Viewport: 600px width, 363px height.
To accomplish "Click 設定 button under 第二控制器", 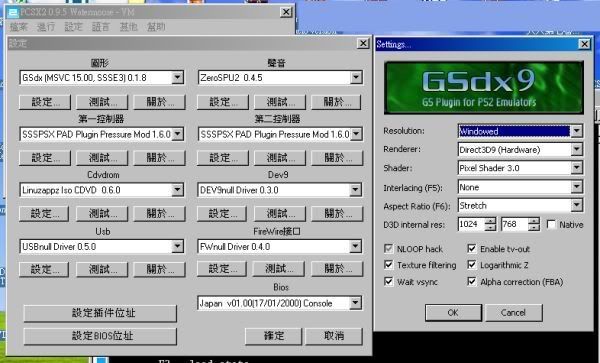I will pos(223,158).
